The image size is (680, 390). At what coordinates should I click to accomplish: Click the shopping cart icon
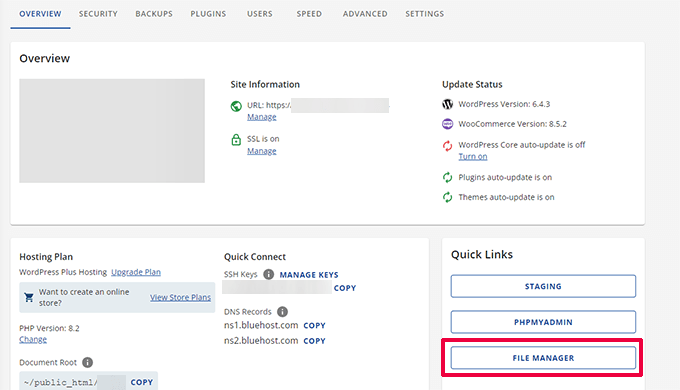29,298
